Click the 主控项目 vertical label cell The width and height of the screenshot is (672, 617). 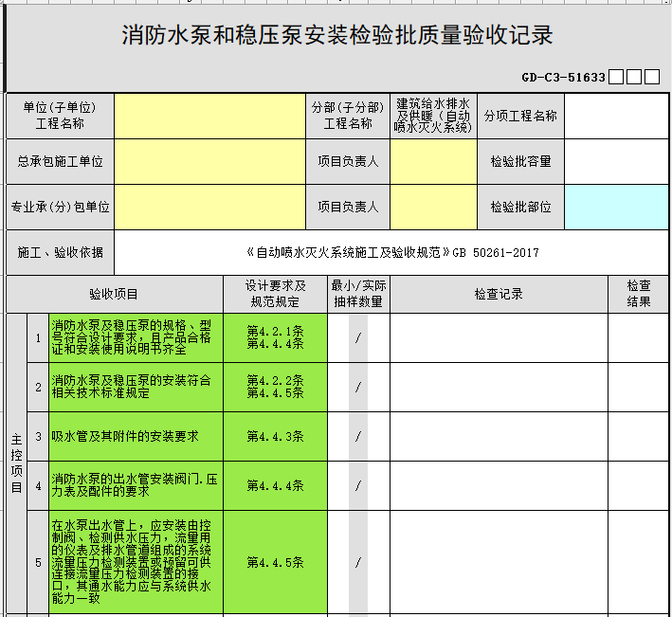click(16, 463)
